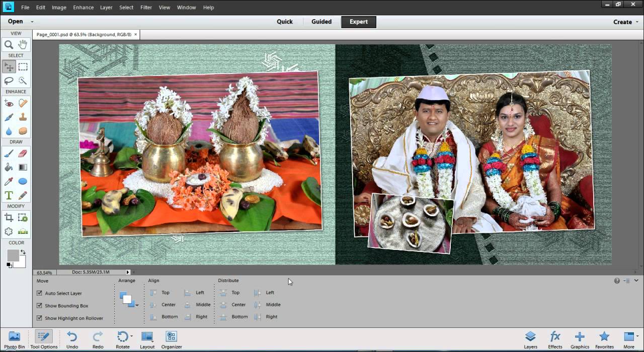Select the Blur tool
The height and width of the screenshot is (352, 644).
9,131
